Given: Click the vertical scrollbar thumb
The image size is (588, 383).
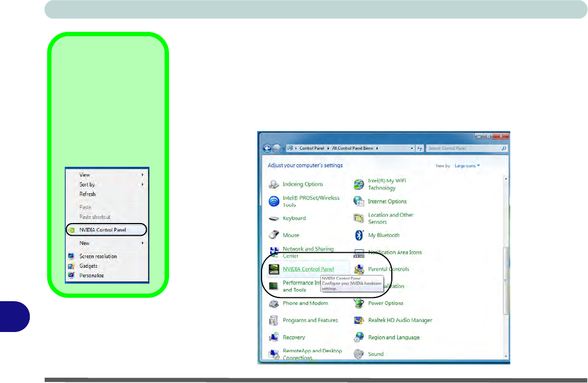Looking at the screenshot, I should coord(506,280).
